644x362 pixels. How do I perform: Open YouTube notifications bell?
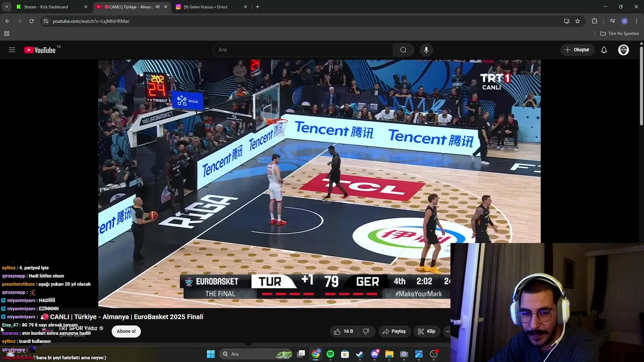coord(604,50)
